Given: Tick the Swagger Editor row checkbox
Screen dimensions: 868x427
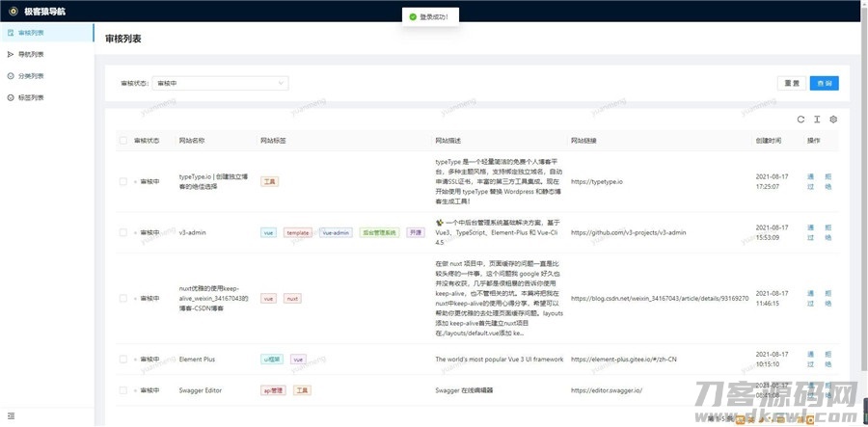Looking at the screenshot, I should [x=122, y=390].
